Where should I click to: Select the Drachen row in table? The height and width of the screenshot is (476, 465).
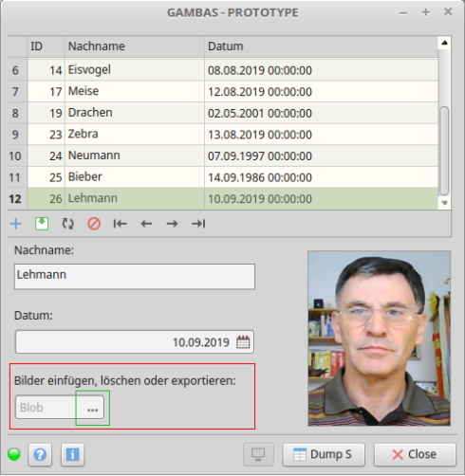[223, 113]
